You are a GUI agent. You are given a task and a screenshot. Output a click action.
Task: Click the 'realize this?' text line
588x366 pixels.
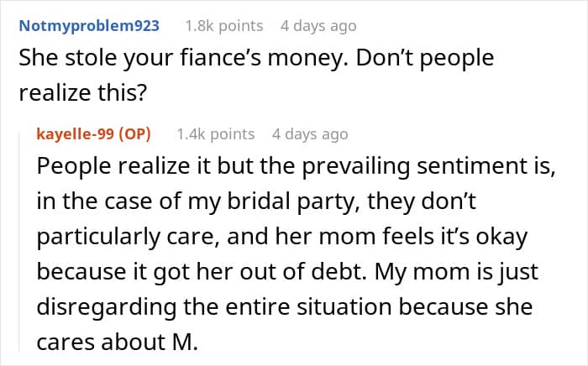[x=83, y=94]
